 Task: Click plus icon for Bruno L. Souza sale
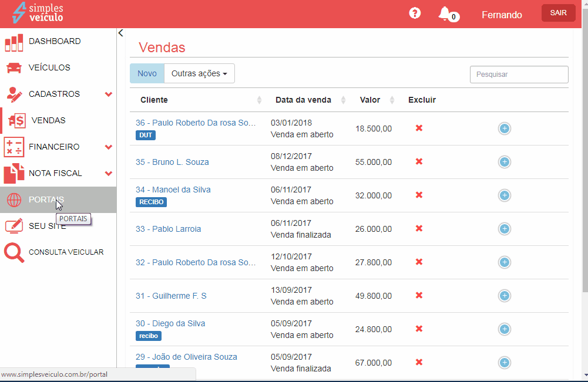pos(504,162)
